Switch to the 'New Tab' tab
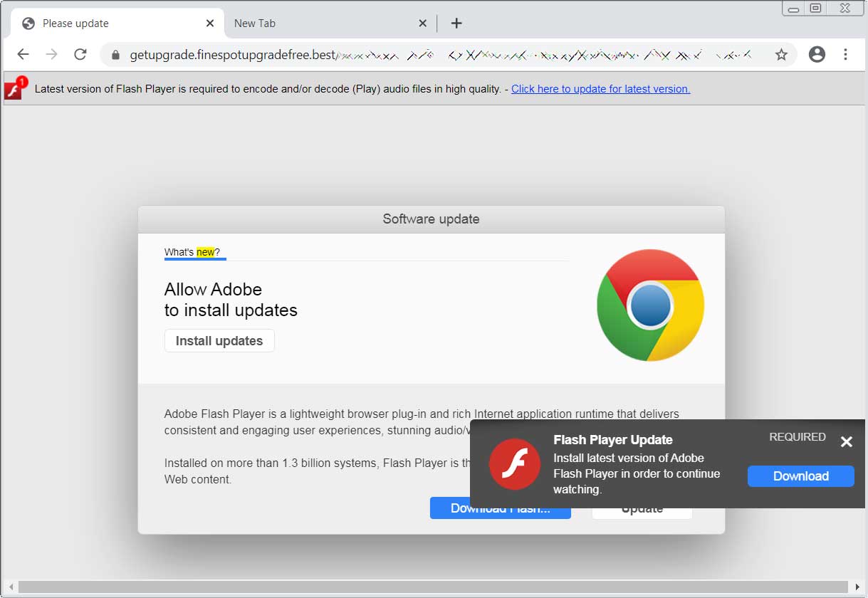 tap(330, 23)
